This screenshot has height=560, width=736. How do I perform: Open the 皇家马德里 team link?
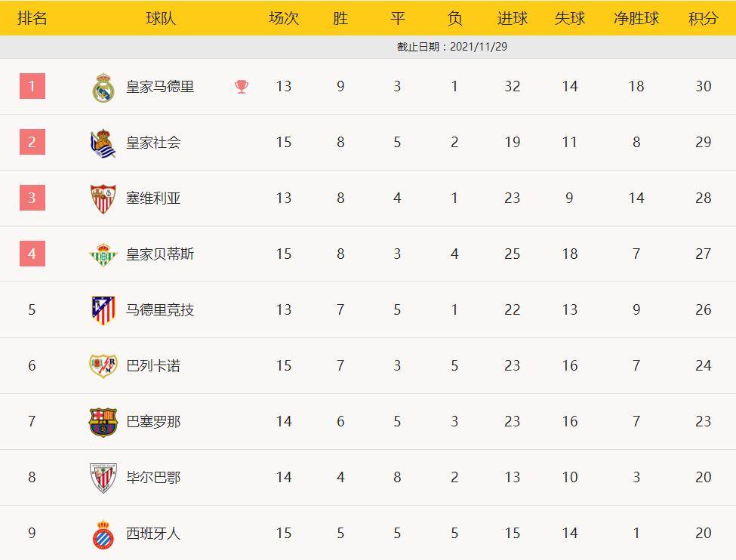coord(160,87)
